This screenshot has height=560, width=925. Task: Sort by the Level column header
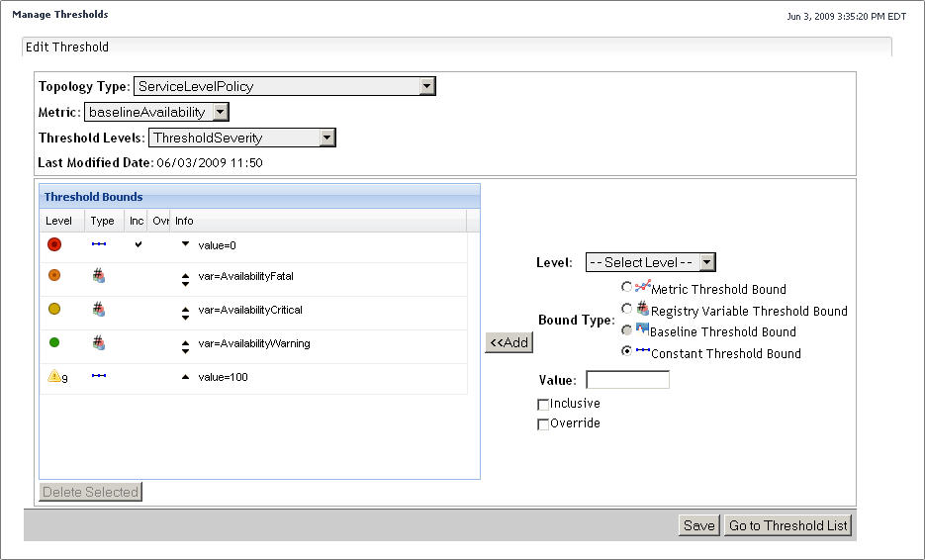click(61, 221)
